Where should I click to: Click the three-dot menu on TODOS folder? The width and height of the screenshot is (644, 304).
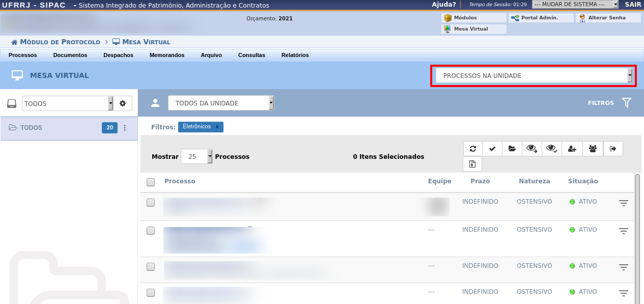pos(125,128)
